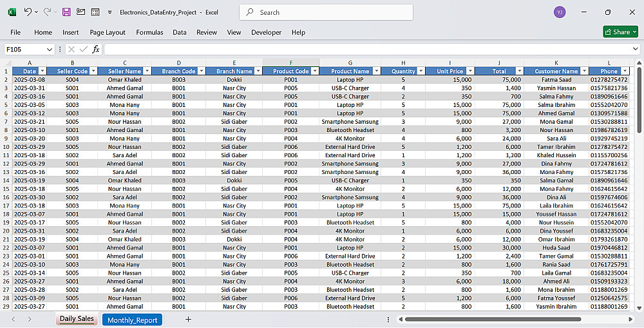The image size is (644, 328).
Task: Save the workbook with the Save icon
Action: 66,12
